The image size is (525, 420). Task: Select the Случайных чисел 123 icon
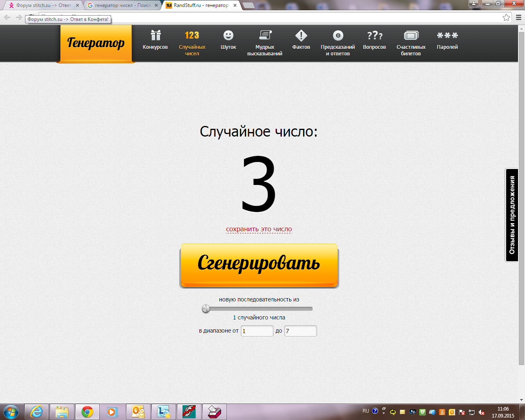(x=192, y=36)
